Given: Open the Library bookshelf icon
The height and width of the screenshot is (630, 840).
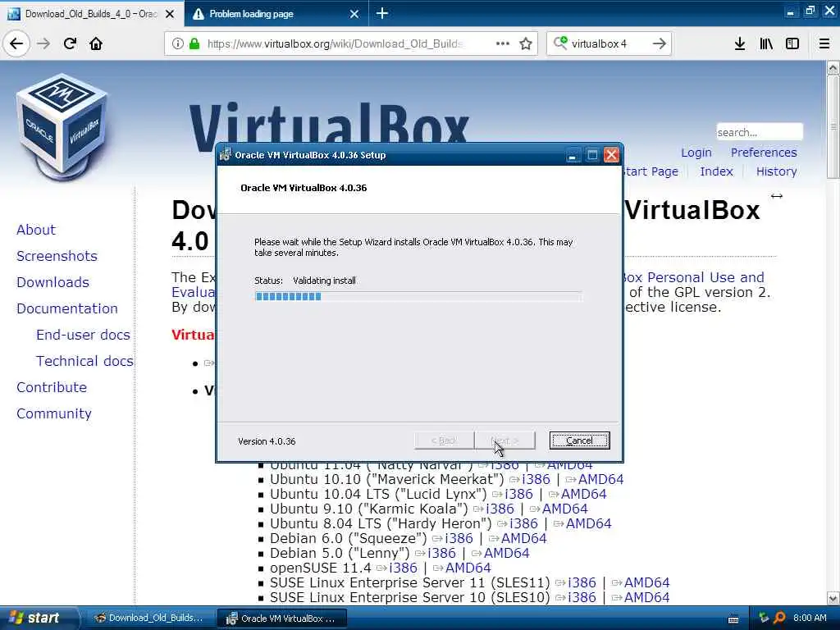Looking at the screenshot, I should [766, 43].
